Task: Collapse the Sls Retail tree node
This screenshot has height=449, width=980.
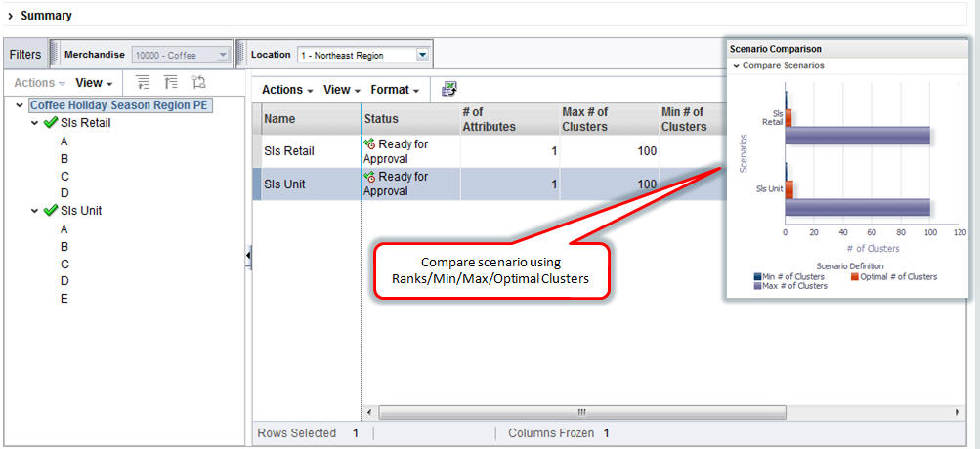Action: 35,124
